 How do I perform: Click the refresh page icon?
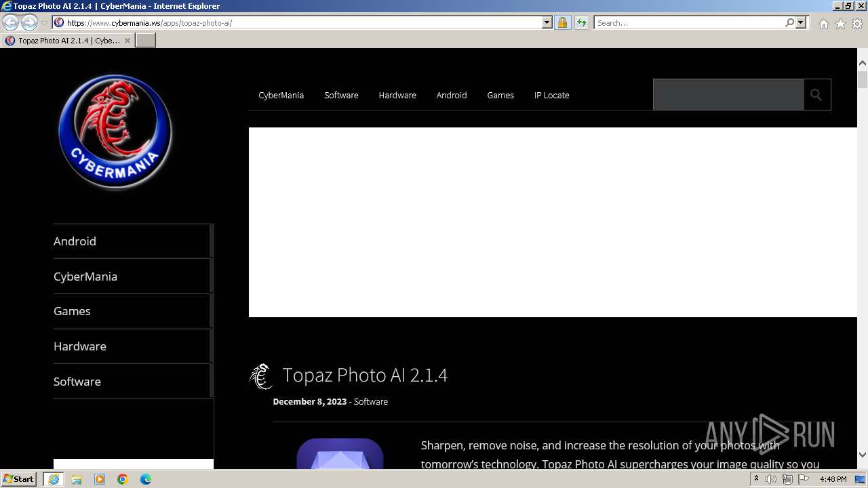tap(581, 22)
